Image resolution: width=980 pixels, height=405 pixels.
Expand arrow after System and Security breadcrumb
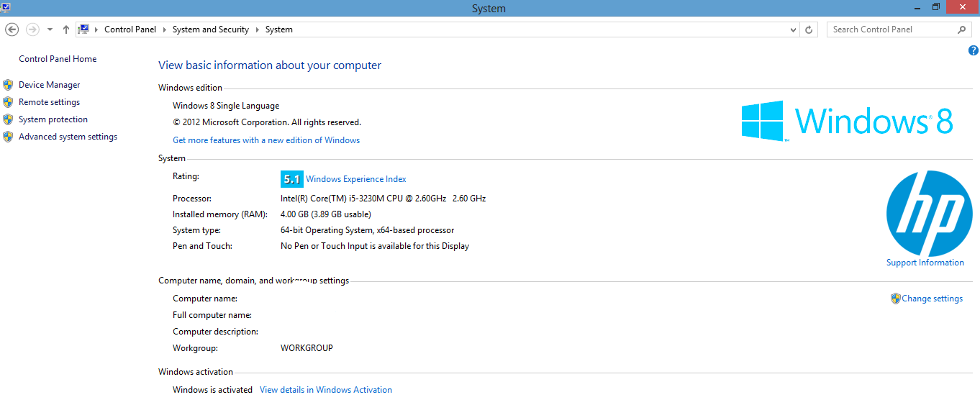click(257, 29)
